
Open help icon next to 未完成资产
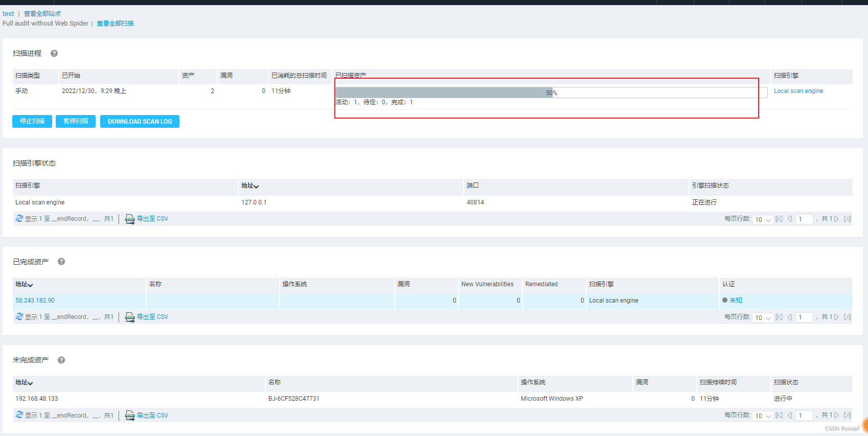pyautogui.click(x=61, y=360)
